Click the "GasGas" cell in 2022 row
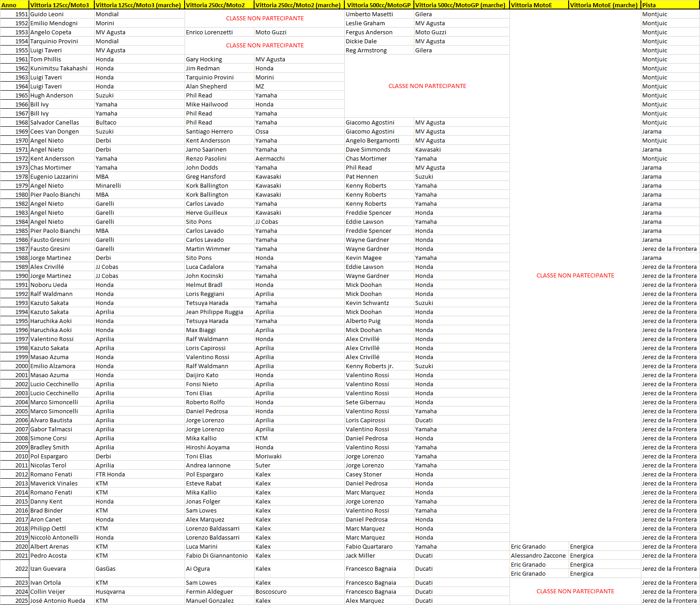Viewport: 700px width, 605px height. 106,569
